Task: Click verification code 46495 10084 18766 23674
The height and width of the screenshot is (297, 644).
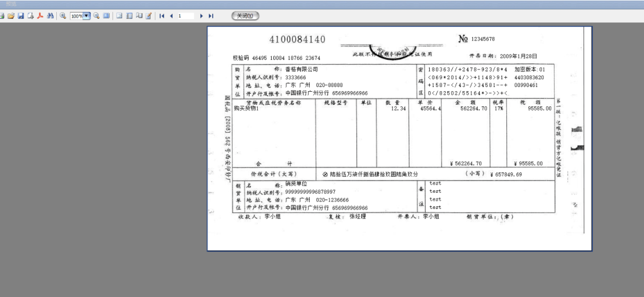Action: click(x=286, y=58)
